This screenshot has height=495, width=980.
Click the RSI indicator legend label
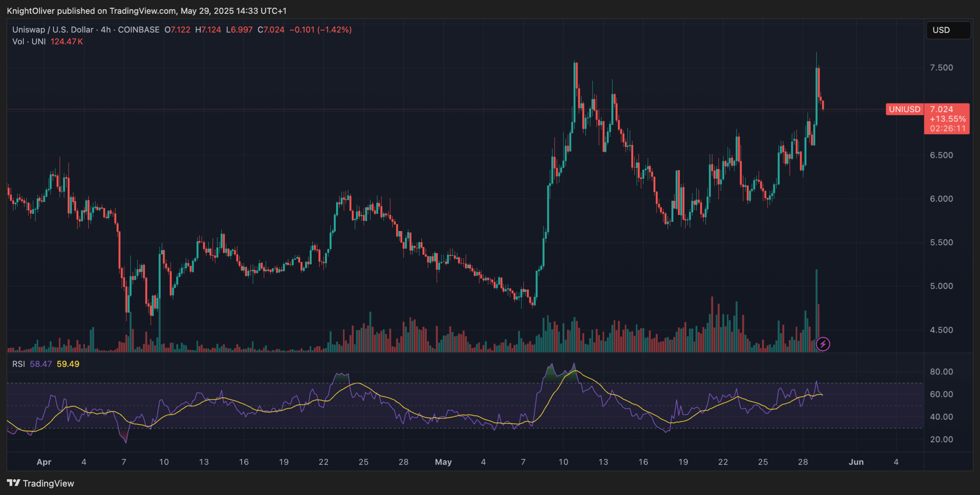click(x=18, y=364)
